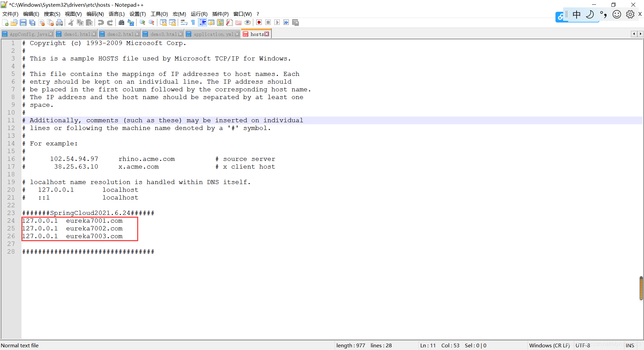644x350 pixels.
Task: Click the UTF-8 encoding status field
Action: tap(583, 345)
